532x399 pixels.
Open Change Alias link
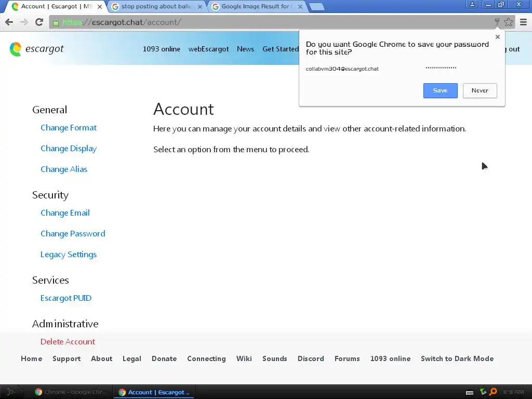pyautogui.click(x=64, y=169)
